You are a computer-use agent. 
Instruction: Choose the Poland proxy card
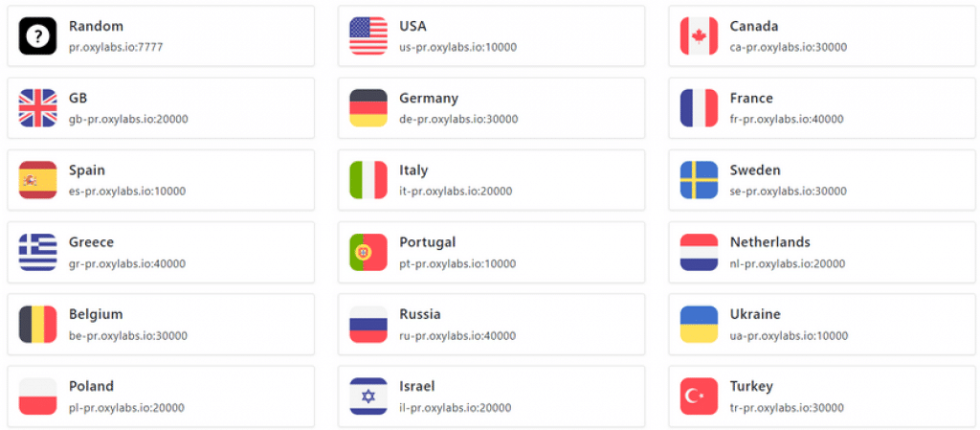[x=161, y=396]
